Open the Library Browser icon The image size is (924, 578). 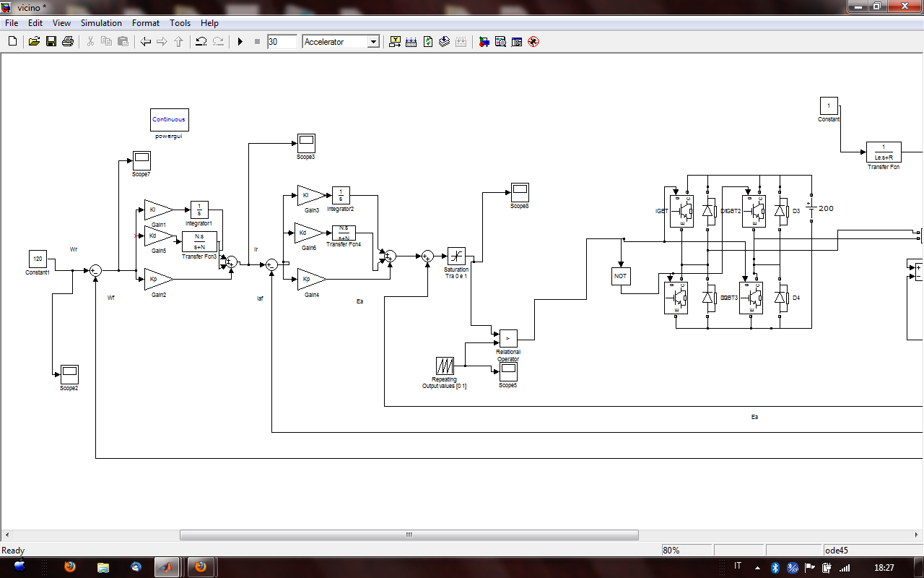tap(484, 42)
